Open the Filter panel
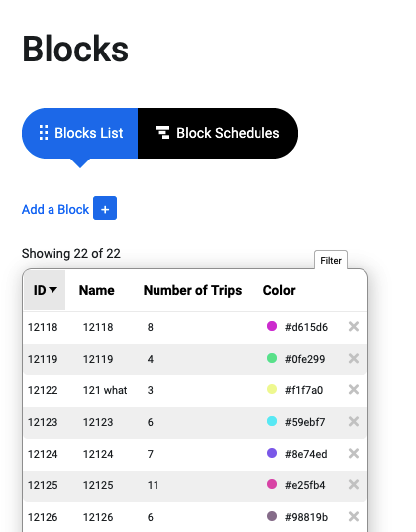Screen dimensions: 416x532 click(331, 261)
